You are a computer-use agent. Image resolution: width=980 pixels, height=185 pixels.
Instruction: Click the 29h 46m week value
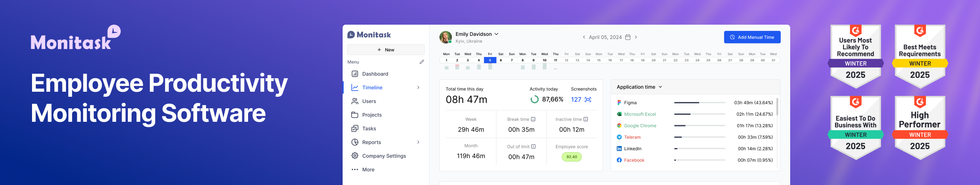click(x=471, y=129)
